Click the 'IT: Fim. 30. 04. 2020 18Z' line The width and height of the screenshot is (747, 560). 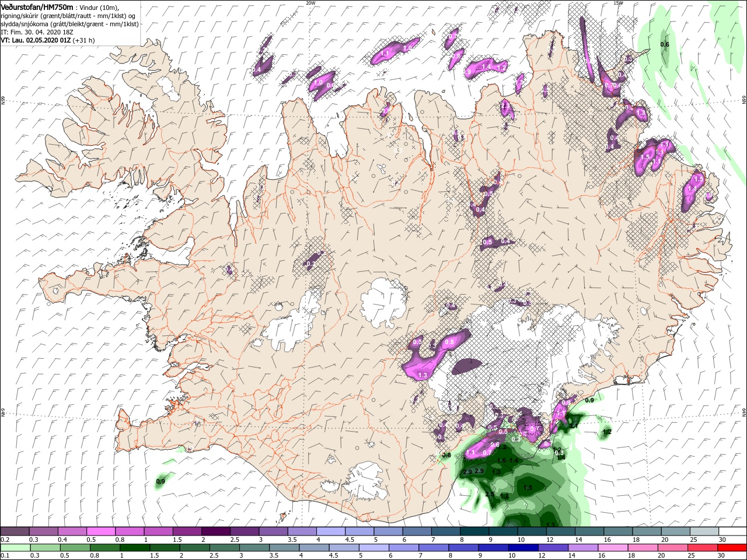click(x=36, y=32)
